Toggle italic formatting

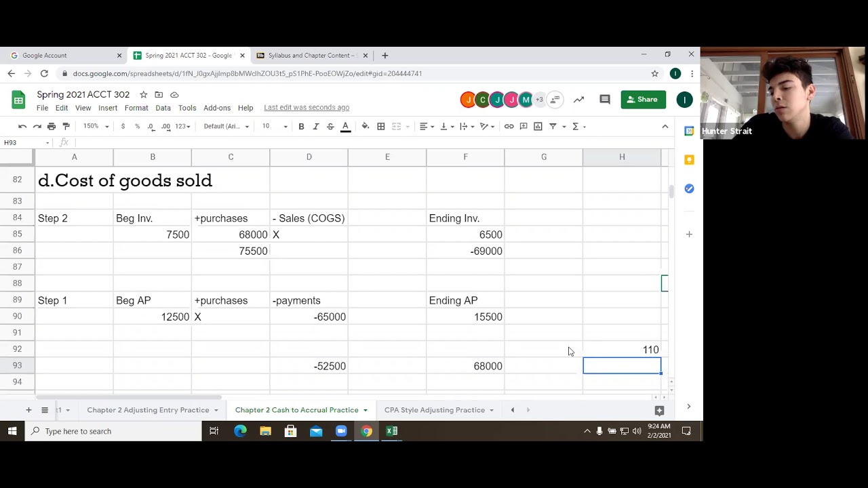315,126
